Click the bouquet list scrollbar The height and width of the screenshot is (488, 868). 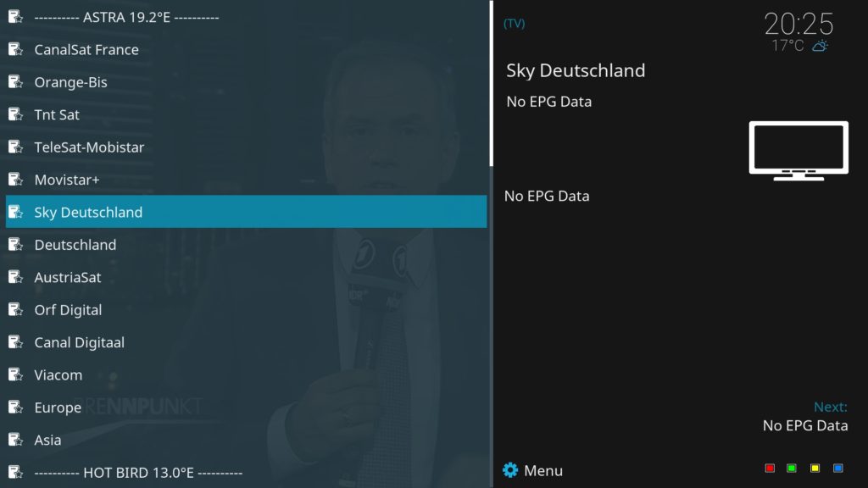tap(491, 244)
